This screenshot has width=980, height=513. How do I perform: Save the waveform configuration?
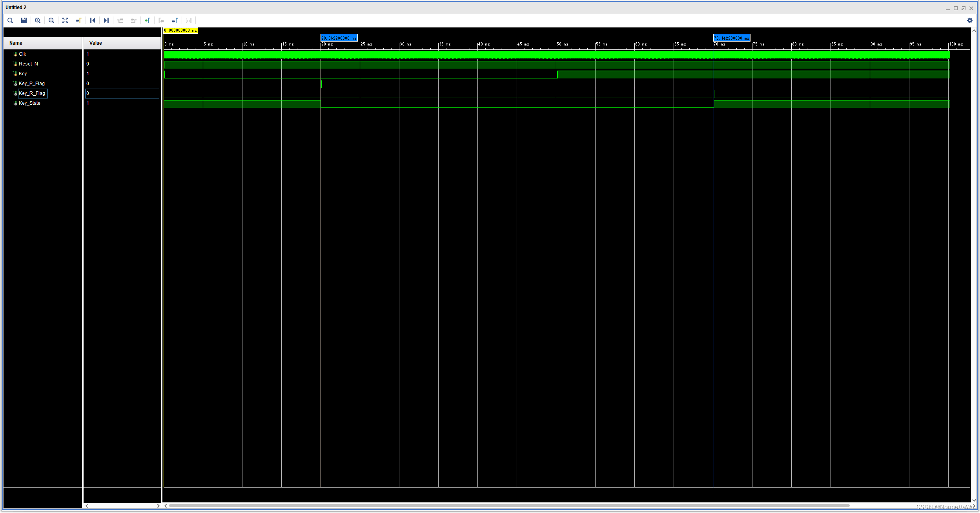click(24, 20)
